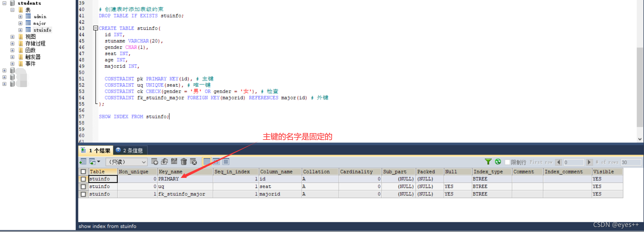Select the majorid column name cell
This screenshot has height=232, width=644.
click(280, 194)
